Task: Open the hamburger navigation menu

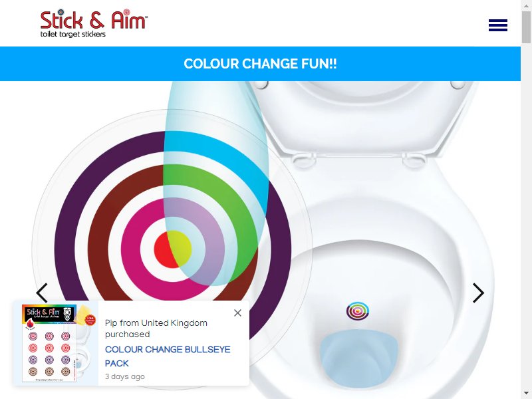Action: 497,25
